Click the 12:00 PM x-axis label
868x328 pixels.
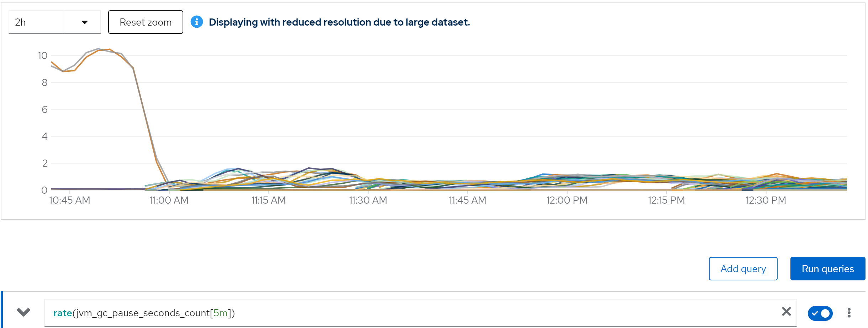click(x=567, y=200)
